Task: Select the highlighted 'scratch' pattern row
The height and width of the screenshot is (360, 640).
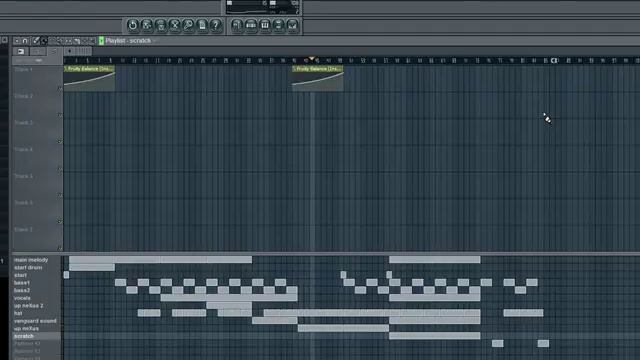Action: pos(37,336)
